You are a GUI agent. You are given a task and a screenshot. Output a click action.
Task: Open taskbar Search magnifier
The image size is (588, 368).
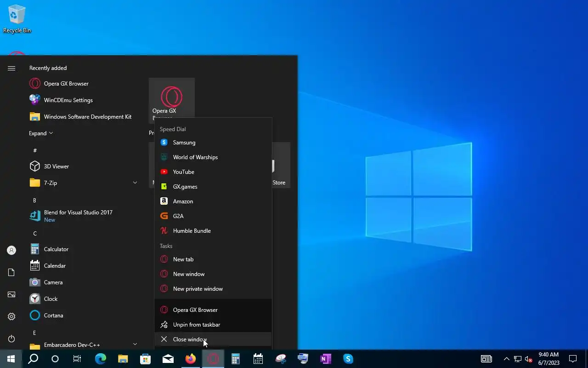click(33, 359)
